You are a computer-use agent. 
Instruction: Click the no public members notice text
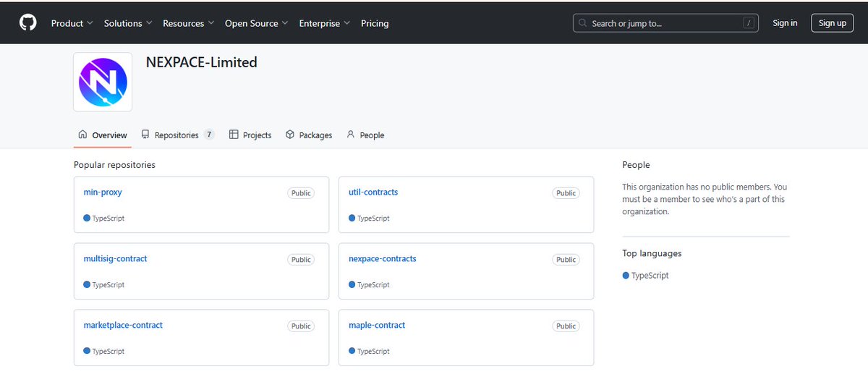pyautogui.click(x=705, y=199)
